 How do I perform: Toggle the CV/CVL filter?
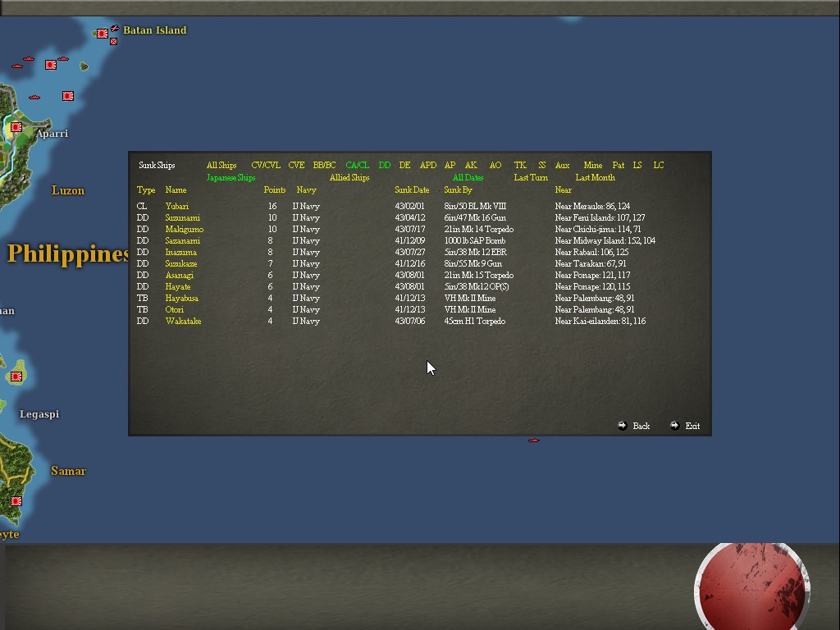click(x=266, y=165)
